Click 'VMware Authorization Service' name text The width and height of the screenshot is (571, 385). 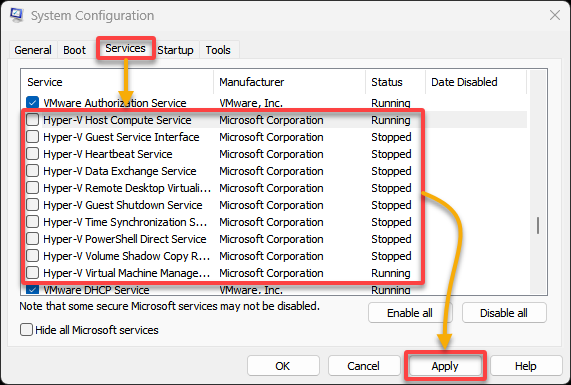115,103
